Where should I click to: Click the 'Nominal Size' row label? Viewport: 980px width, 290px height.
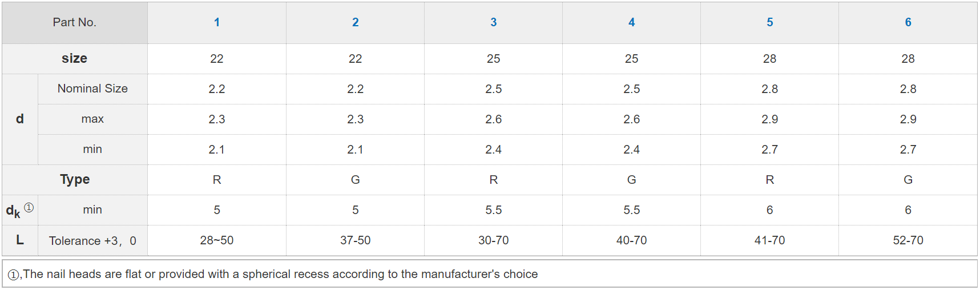pos(92,88)
